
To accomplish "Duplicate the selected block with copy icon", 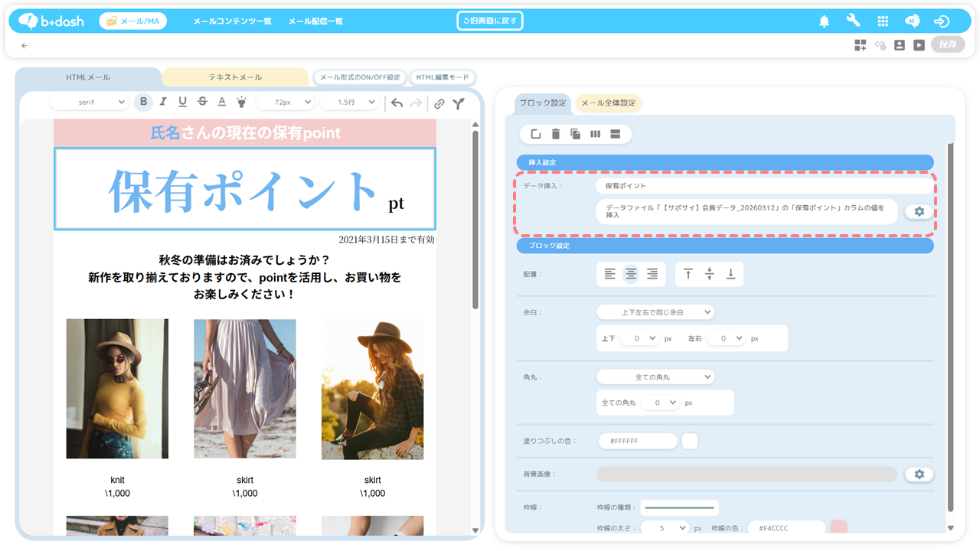I will point(576,135).
